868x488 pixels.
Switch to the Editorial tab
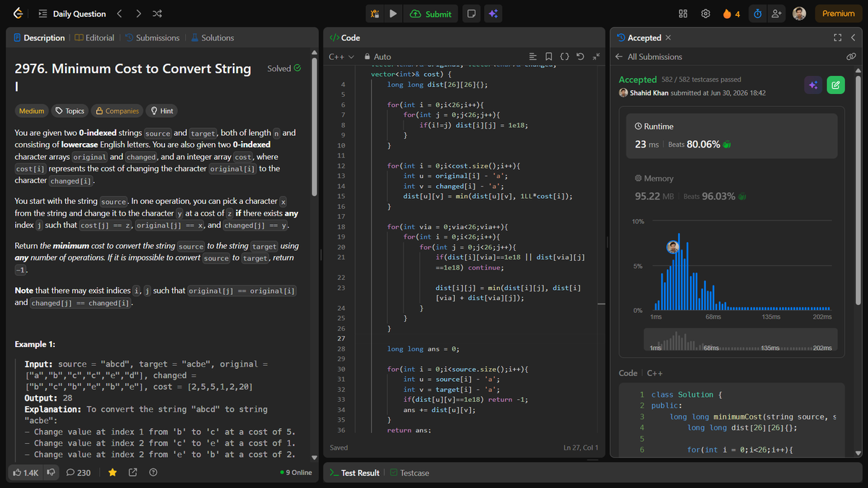click(x=95, y=38)
